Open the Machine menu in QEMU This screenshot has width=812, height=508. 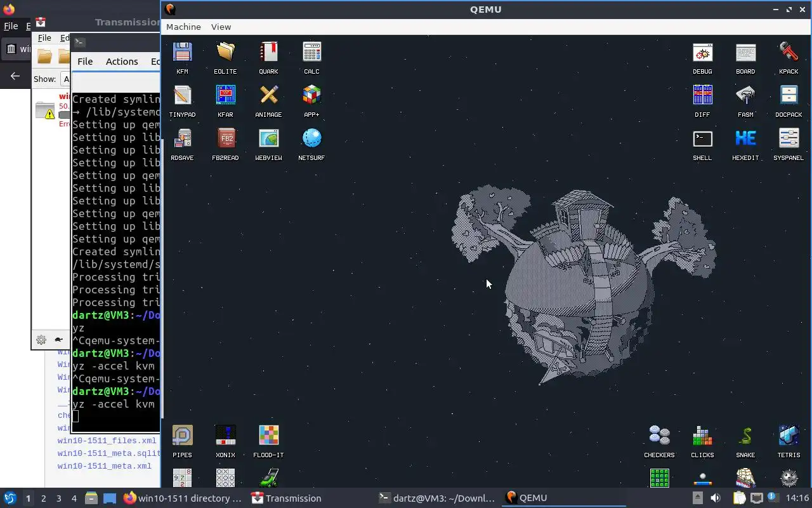point(183,27)
